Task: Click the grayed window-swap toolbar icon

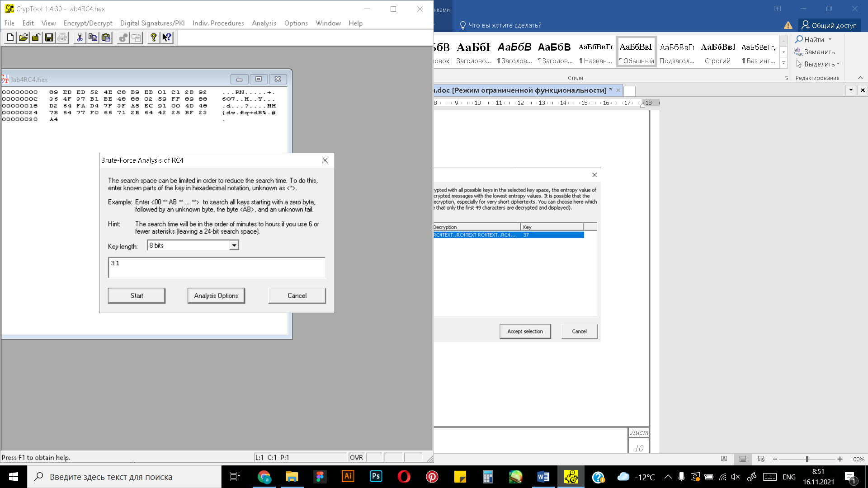Action: pyautogui.click(x=136, y=38)
